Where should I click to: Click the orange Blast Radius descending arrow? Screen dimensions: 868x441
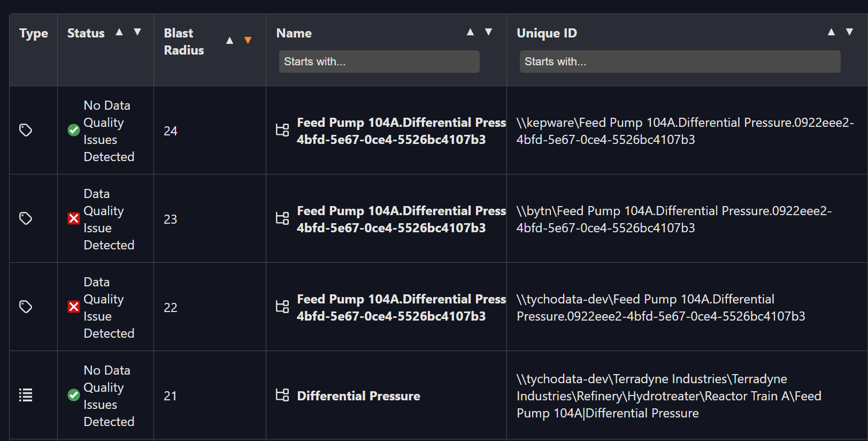pyautogui.click(x=248, y=41)
